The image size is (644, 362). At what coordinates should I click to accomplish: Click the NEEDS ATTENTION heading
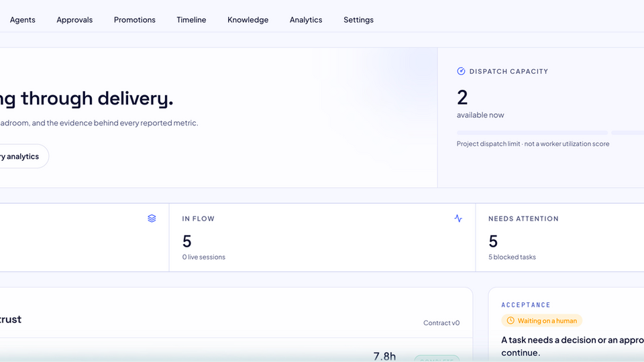pyautogui.click(x=524, y=219)
